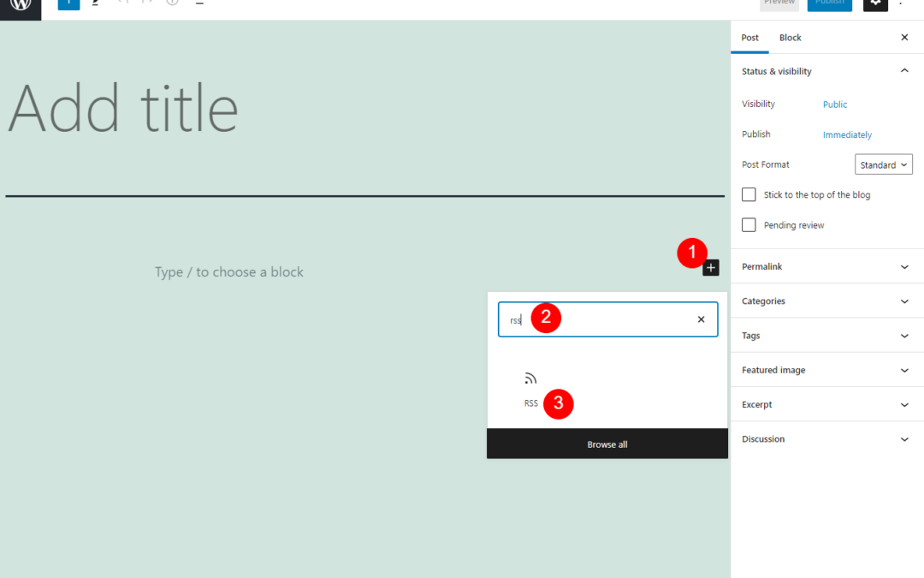Clear the block search with X icon

tap(701, 319)
